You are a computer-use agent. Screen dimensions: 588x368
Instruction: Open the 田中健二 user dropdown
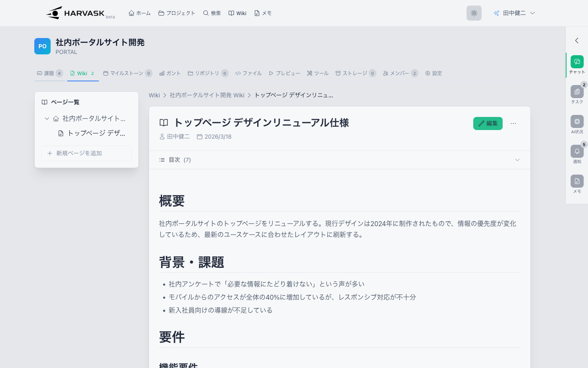(x=514, y=13)
